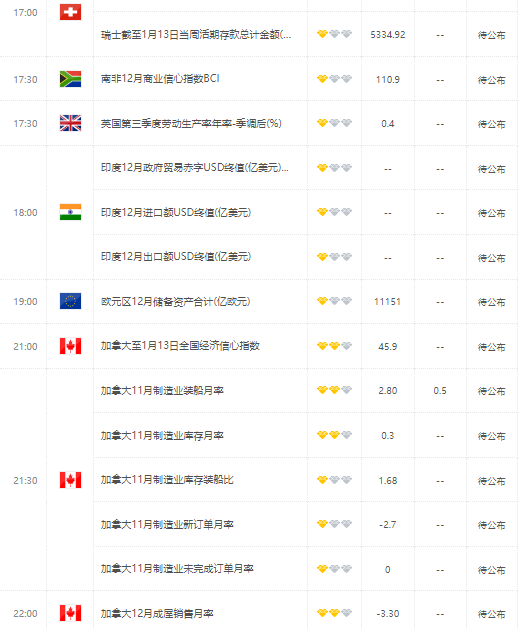518x630 pixels.
Task: Click importance stars for 印度12月政府贸易赤字 row
Action: coord(334,168)
